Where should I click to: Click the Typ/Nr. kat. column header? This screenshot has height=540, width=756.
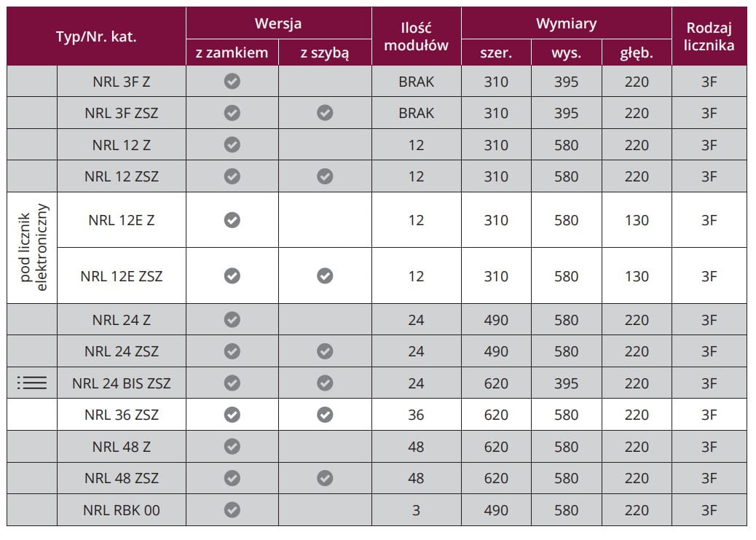[96, 36]
